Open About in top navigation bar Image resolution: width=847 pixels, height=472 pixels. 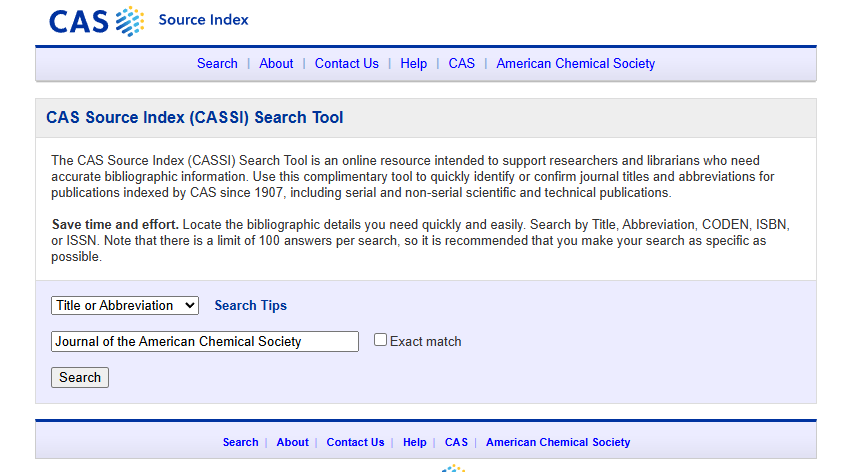click(276, 64)
